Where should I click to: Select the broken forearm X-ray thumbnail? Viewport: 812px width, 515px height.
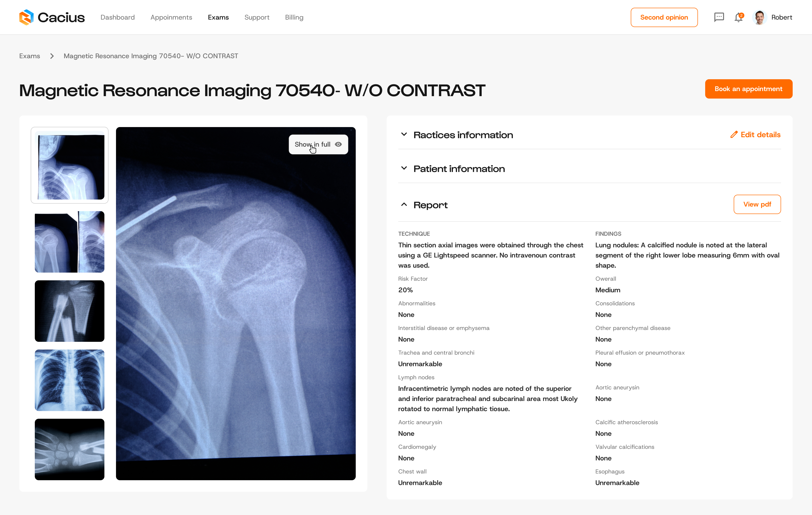(69, 311)
